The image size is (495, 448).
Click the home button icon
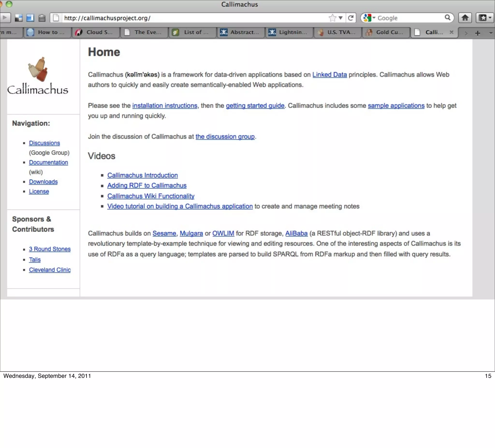[x=465, y=18]
